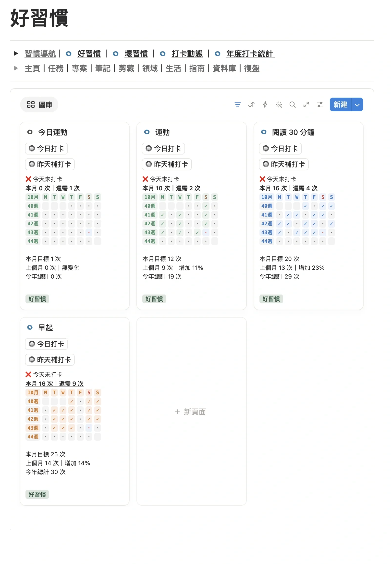The image size is (392, 564).
Task: Click blue circle icon before 年度打卡統計
Action: [218, 53]
